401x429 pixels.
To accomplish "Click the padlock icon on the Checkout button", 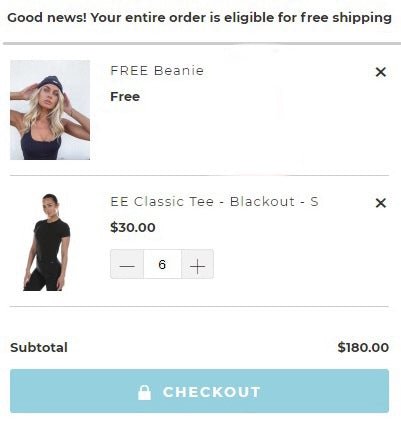I will tap(144, 392).
